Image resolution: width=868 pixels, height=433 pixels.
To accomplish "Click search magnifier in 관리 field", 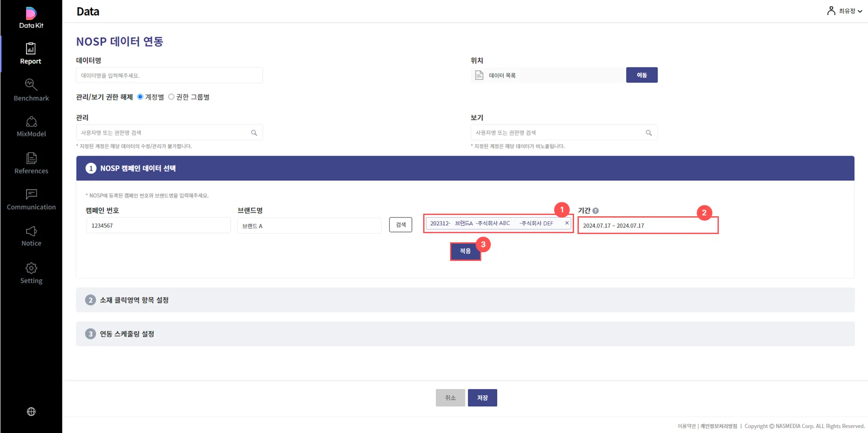I will pyautogui.click(x=254, y=133).
